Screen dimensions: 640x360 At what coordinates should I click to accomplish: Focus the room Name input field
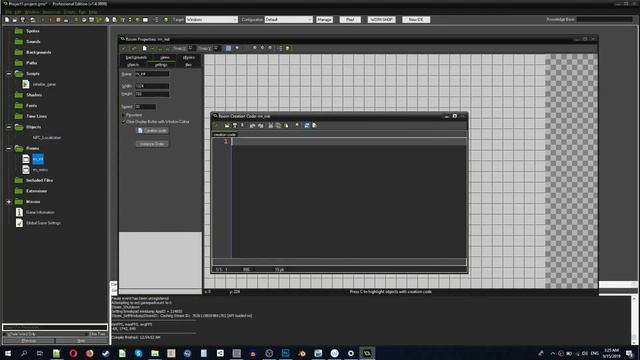point(152,74)
